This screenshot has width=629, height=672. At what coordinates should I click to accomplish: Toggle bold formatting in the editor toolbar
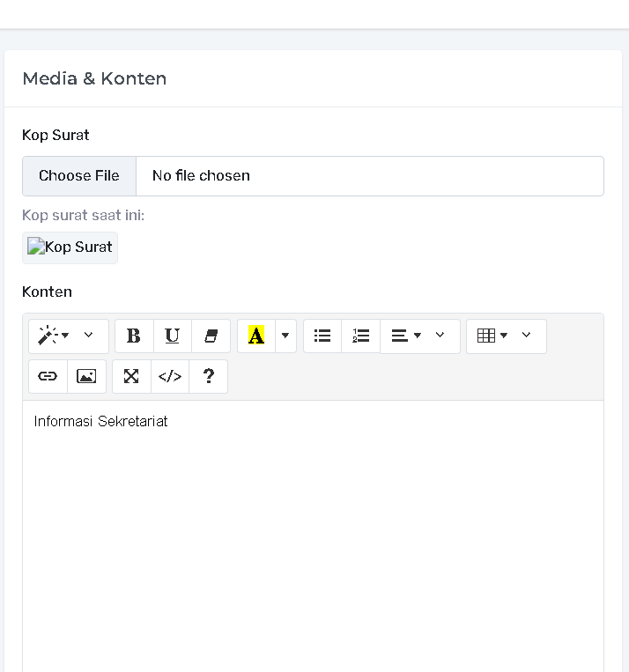(134, 336)
